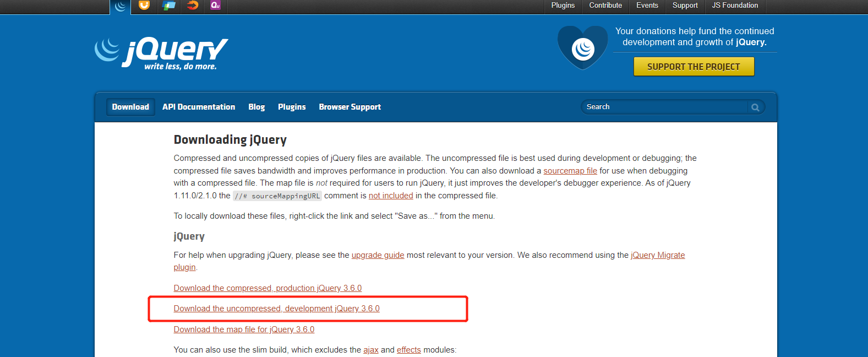Download the compressed production jQuery 3.6.0
868x357 pixels.
[x=268, y=288]
